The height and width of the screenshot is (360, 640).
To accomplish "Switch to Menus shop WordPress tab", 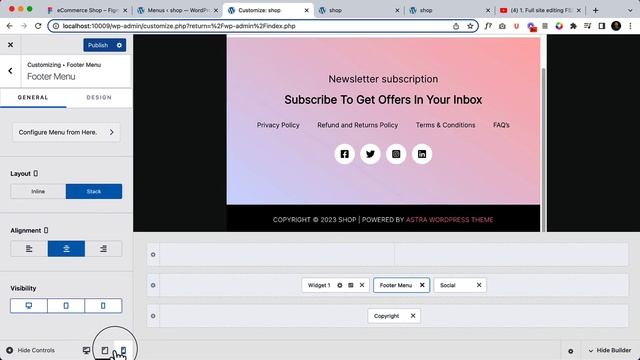I will [x=178, y=10].
